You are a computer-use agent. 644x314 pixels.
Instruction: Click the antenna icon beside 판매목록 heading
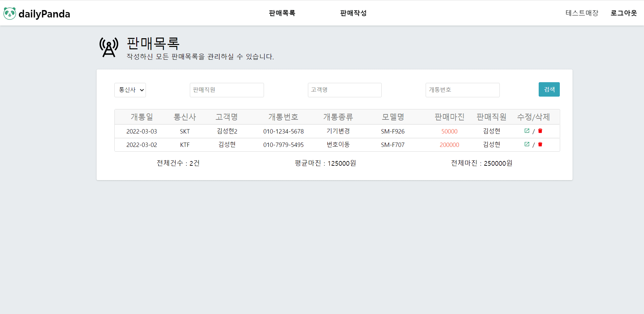point(108,48)
